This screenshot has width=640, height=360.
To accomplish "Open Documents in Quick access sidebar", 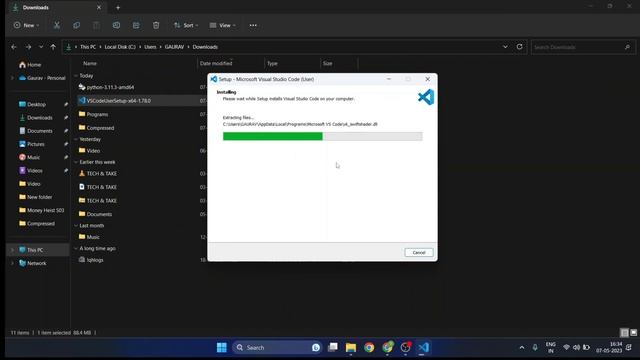I will click(36, 131).
